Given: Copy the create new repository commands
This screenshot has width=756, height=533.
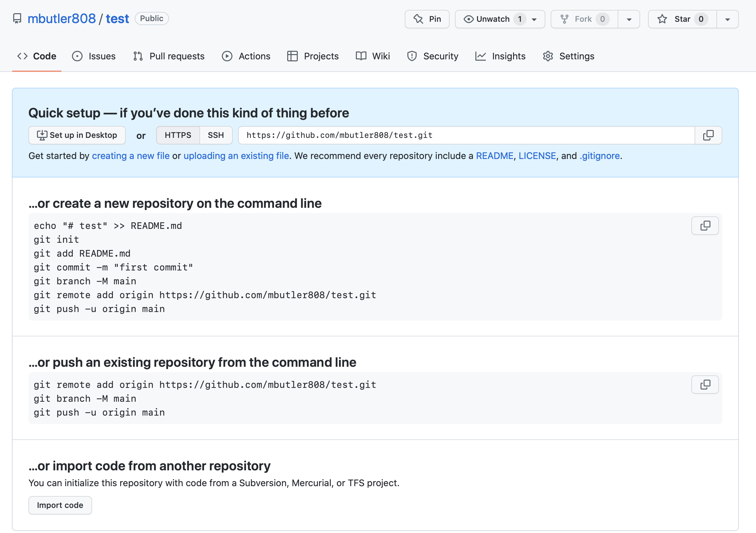Looking at the screenshot, I should (x=705, y=226).
